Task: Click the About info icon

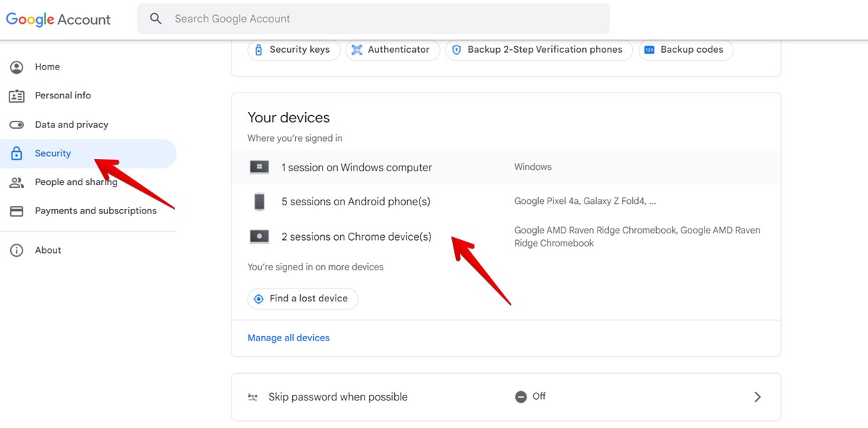Action: [16, 250]
